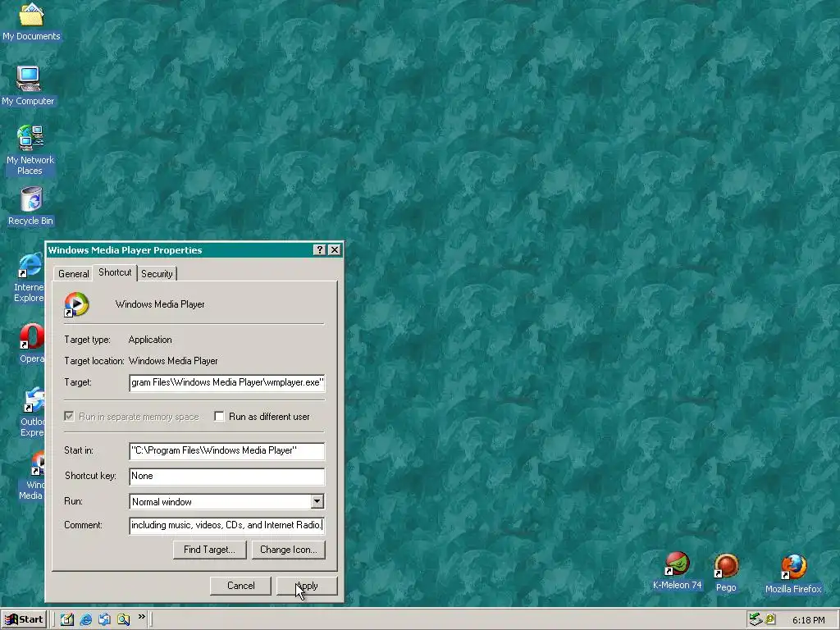Click the Target path field
This screenshot has width=840, height=630.
point(226,382)
